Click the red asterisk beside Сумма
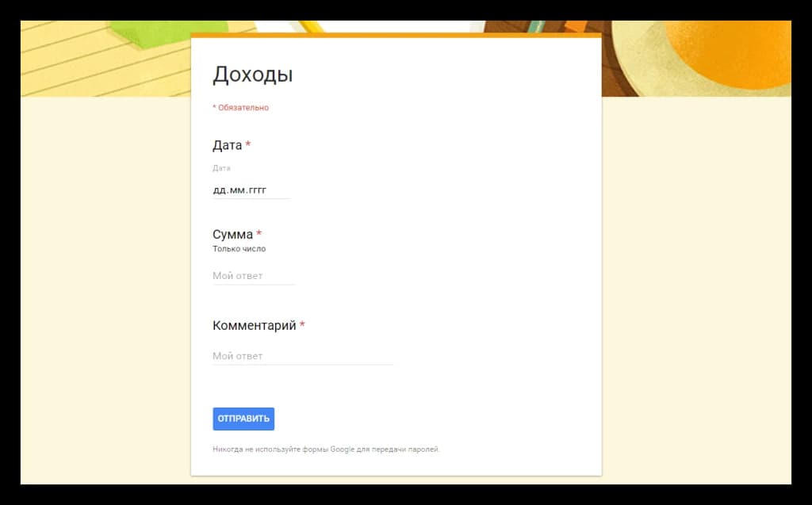This screenshot has width=812, height=505. (x=259, y=234)
